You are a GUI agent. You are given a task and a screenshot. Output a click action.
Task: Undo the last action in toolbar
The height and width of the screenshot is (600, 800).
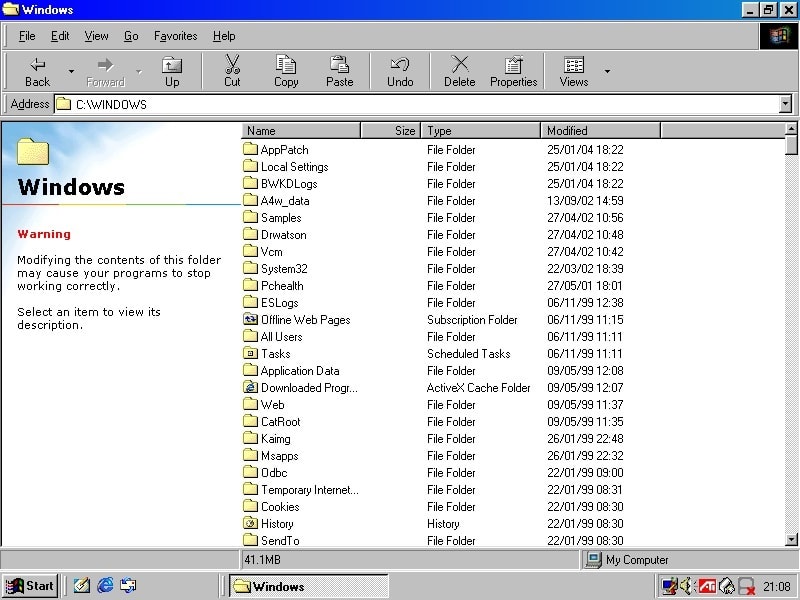pyautogui.click(x=400, y=71)
